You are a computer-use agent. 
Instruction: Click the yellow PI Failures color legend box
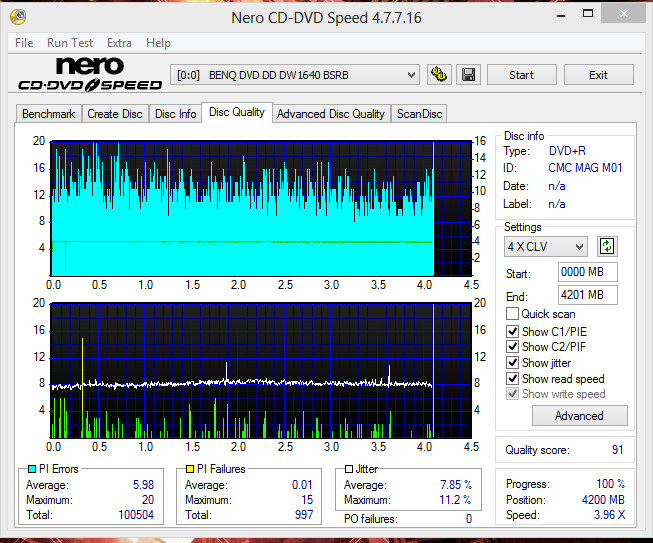[x=190, y=469]
